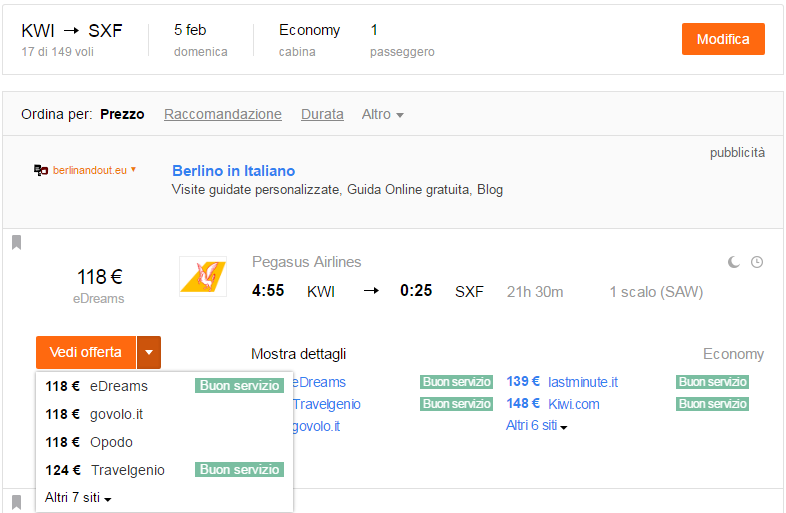786x513 pixels.
Task: Select eDreams 118 € offer in dropdown
Action: [164, 386]
